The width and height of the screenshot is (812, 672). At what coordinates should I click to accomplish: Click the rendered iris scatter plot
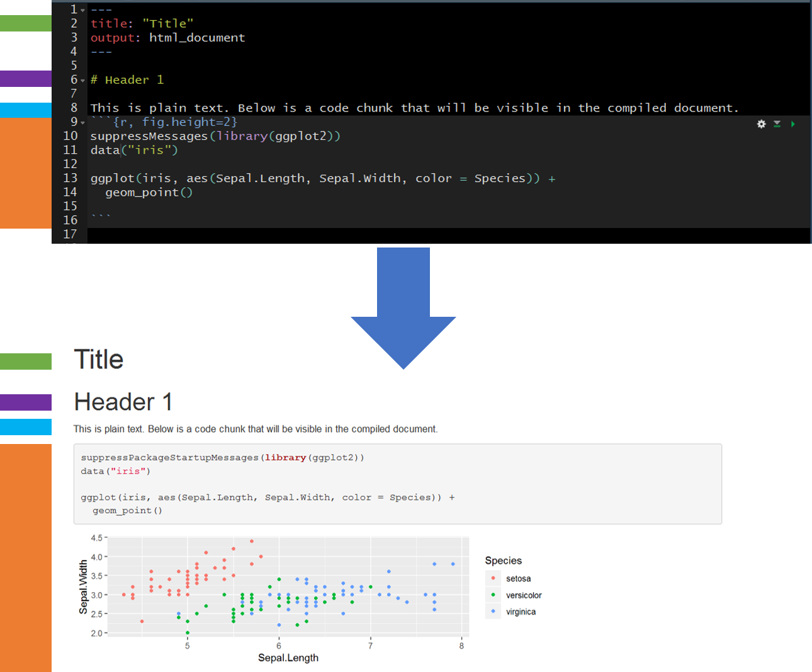pyautogui.click(x=288, y=586)
